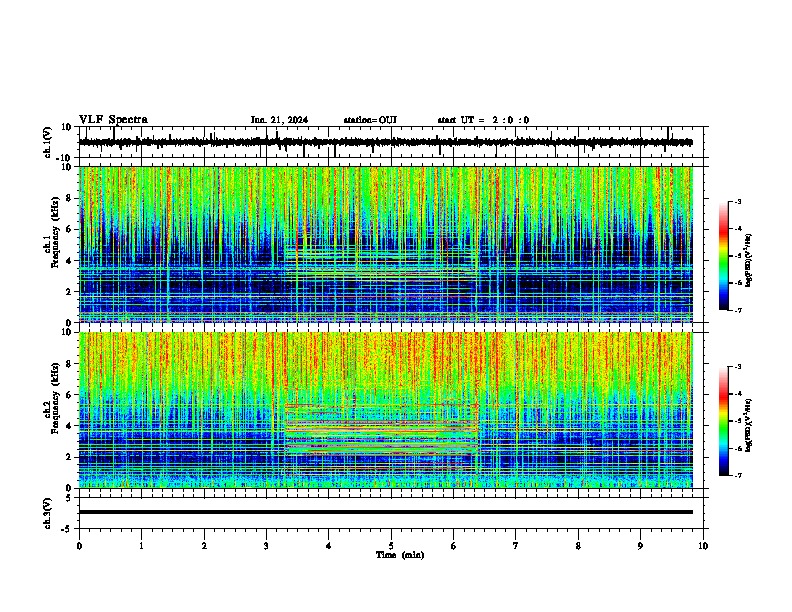Image resolution: width=792 pixels, height=612 pixels.
Task: Click the "station=OUJ" header text
Action: click(370, 120)
